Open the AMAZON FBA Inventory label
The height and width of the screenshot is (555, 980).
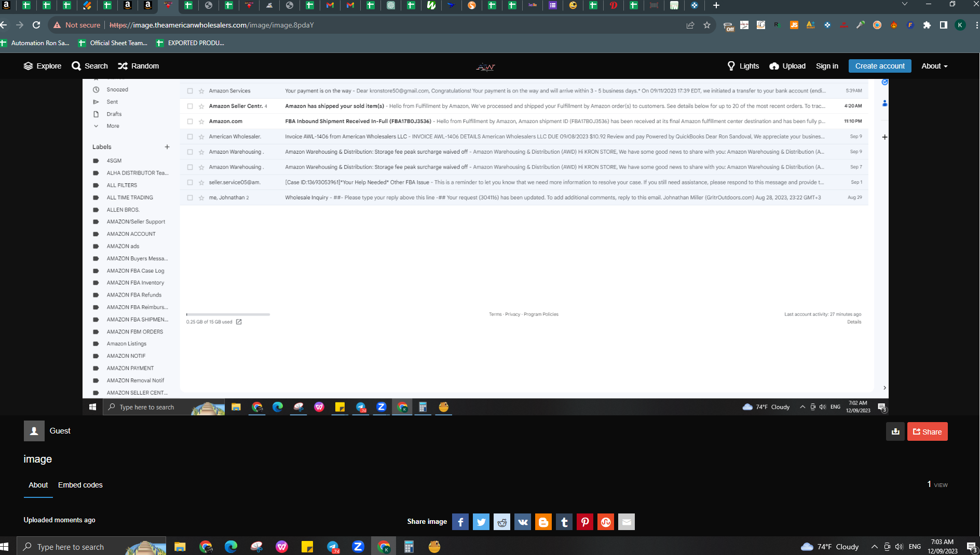(135, 283)
